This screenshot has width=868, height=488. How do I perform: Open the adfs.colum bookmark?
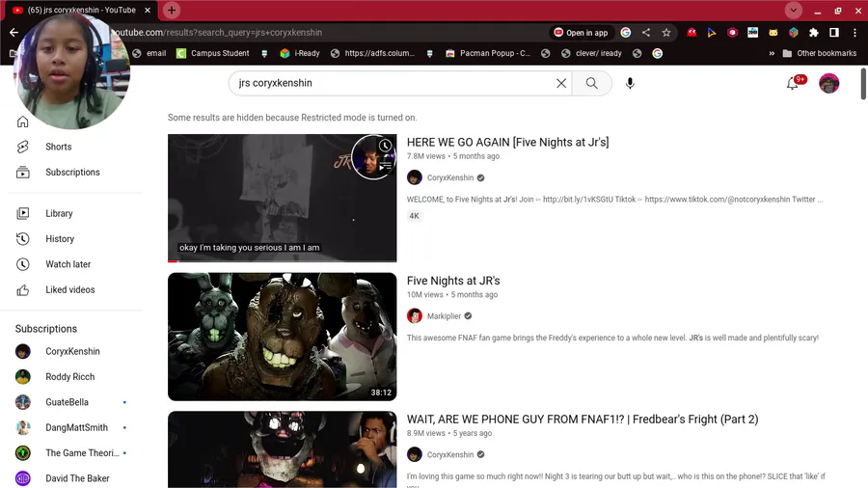click(372, 54)
